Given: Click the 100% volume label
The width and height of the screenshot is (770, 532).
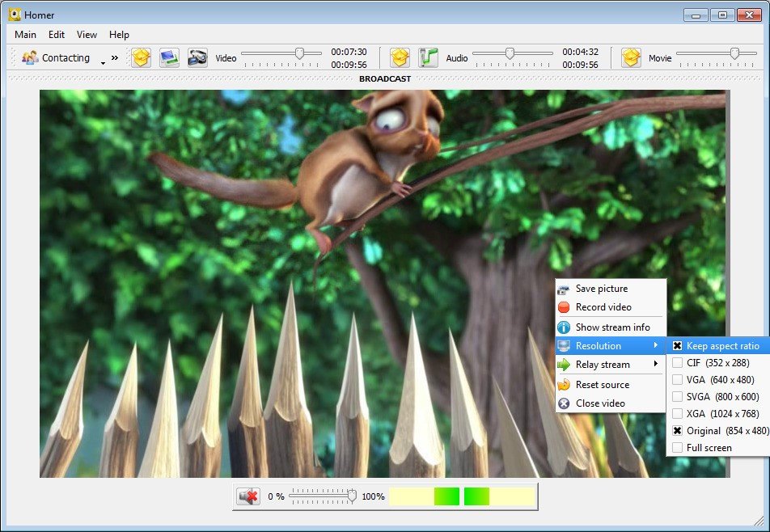Looking at the screenshot, I should click(373, 496).
